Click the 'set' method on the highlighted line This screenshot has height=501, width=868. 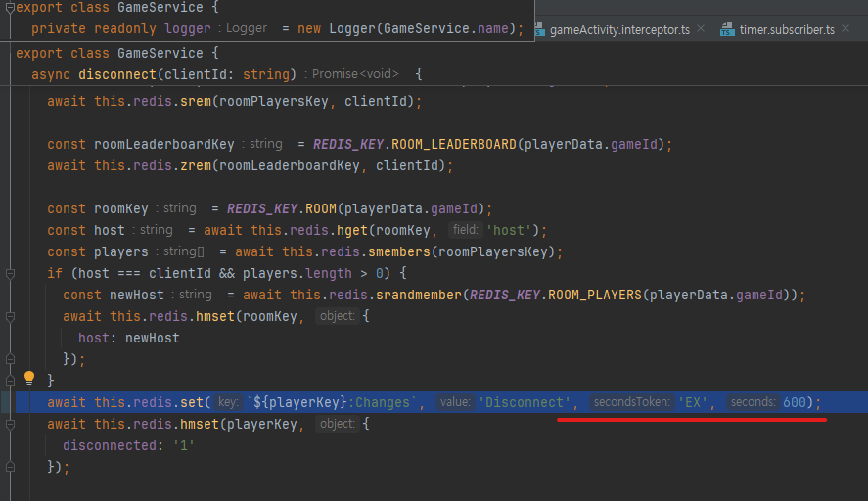pos(192,402)
